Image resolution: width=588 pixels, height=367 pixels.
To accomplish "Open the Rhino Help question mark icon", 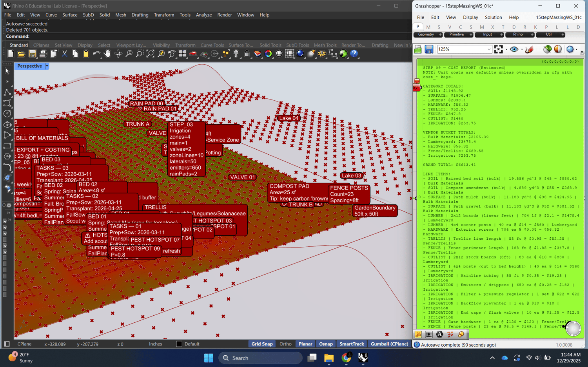I will (354, 54).
